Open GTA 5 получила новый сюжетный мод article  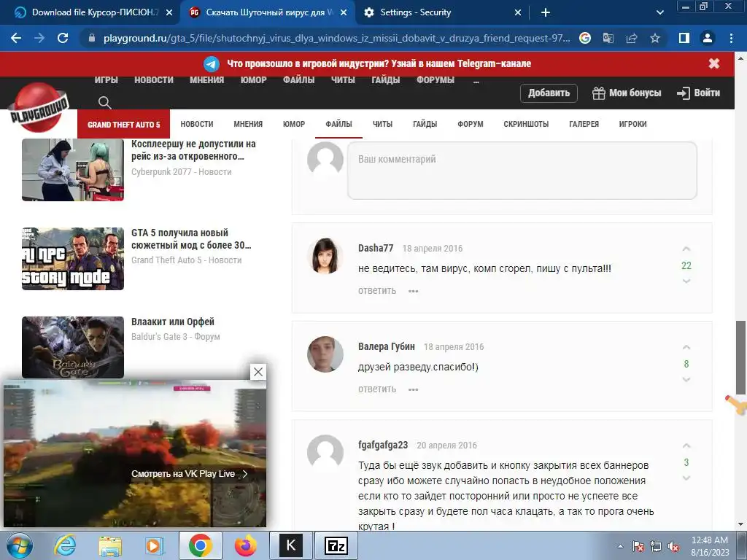pyautogui.click(x=191, y=238)
